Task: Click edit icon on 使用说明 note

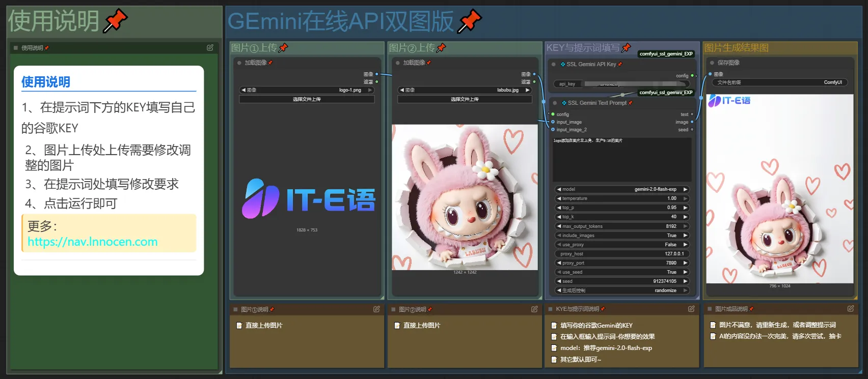Action: tap(210, 48)
